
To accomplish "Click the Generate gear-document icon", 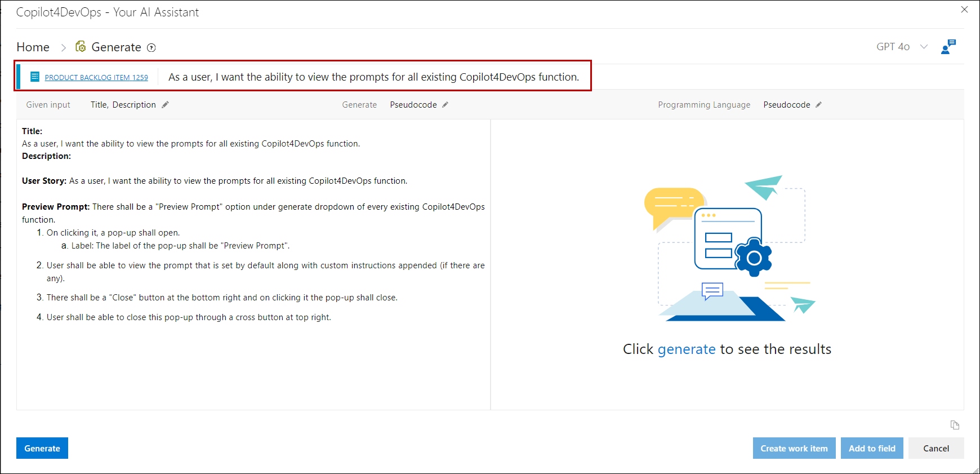I will coord(81,47).
